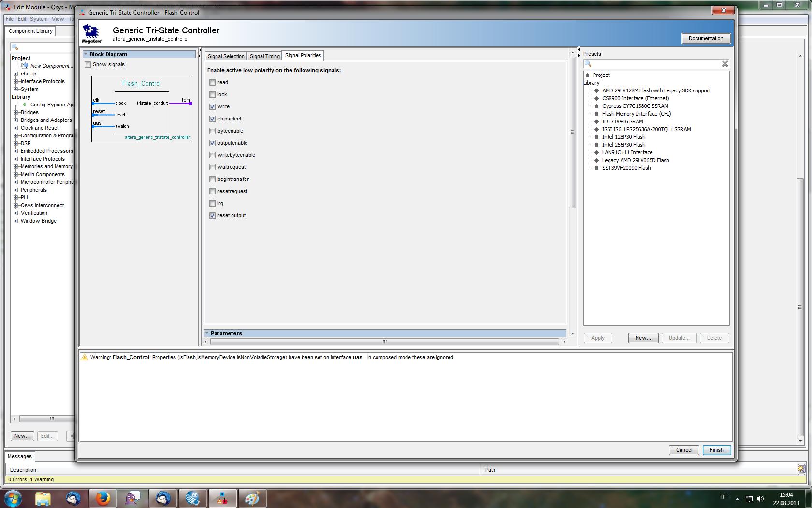Click Finish to confirm the controller
The image size is (812, 508).
click(717, 450)
